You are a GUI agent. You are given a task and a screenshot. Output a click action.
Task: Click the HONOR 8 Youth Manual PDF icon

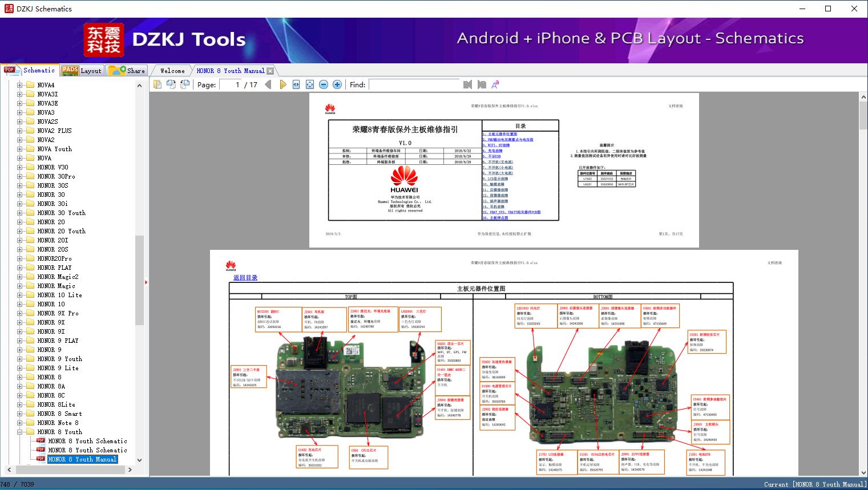[41, 459]
